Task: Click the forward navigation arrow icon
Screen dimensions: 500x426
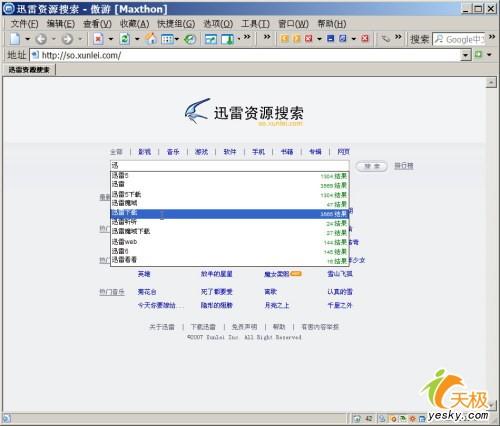Action: (67, 39)
